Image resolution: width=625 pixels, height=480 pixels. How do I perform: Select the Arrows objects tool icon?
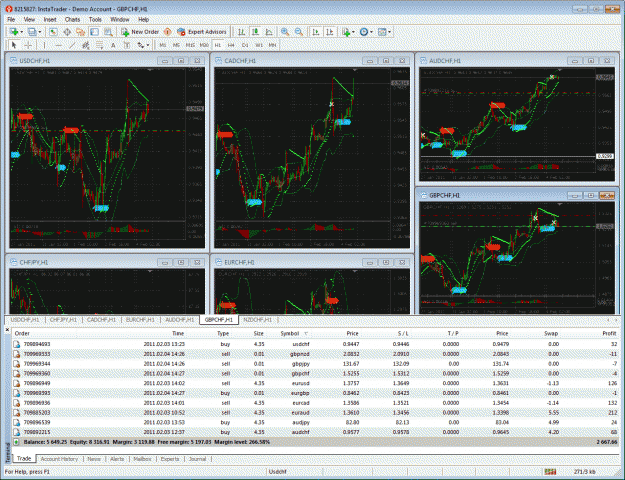click(x=141, y=45)
